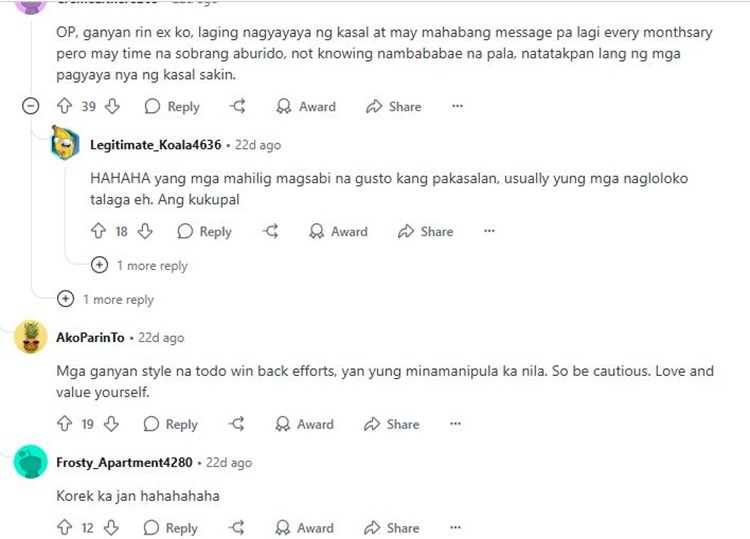Screen dimensions: 750x539
Task: Upvote the comment with 39 points
Action: 64,106
